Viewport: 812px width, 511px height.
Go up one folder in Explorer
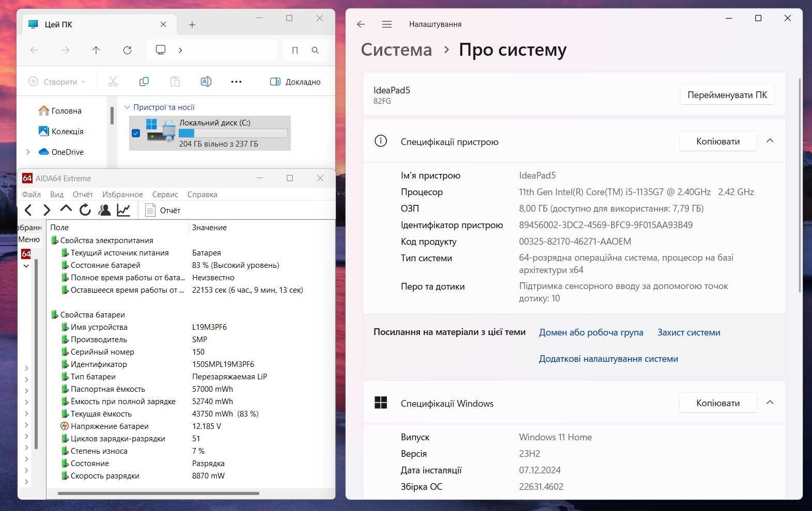[x=96, y=50]
